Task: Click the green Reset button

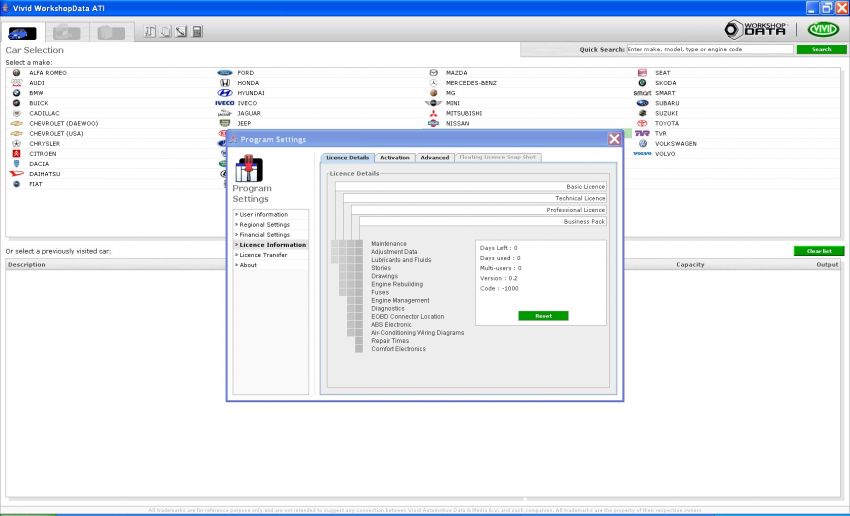Action: click(x=543, y=316)
